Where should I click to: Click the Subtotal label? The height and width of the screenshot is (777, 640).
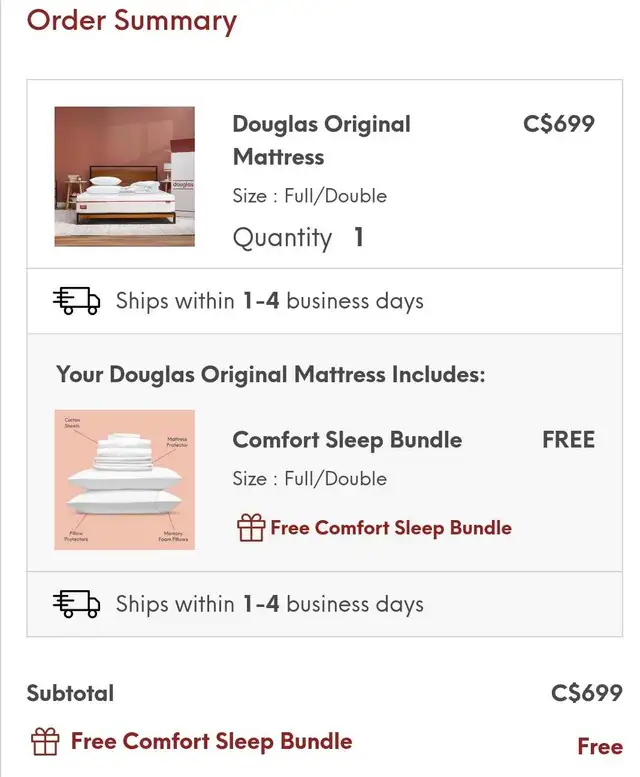70,693
